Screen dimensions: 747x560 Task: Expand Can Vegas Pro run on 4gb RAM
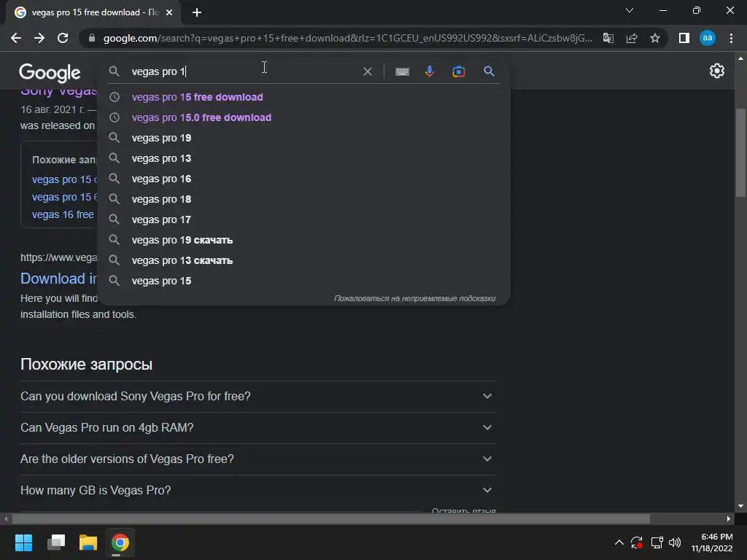[x=258, y=427]
